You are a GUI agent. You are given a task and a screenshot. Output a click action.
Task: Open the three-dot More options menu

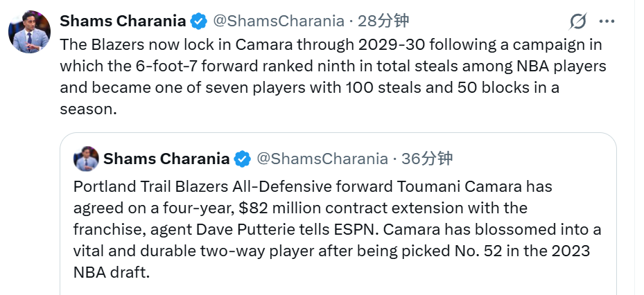607,21
